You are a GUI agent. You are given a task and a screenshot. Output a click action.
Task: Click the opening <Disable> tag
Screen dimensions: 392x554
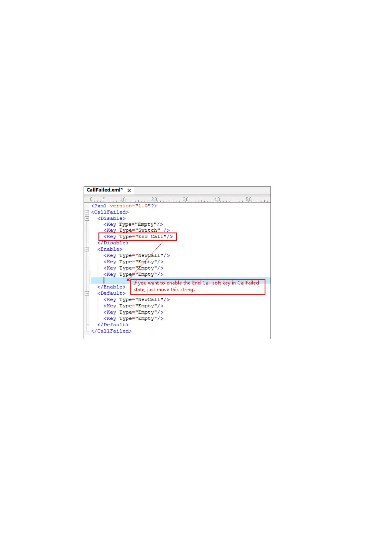[x=112, y=218]
